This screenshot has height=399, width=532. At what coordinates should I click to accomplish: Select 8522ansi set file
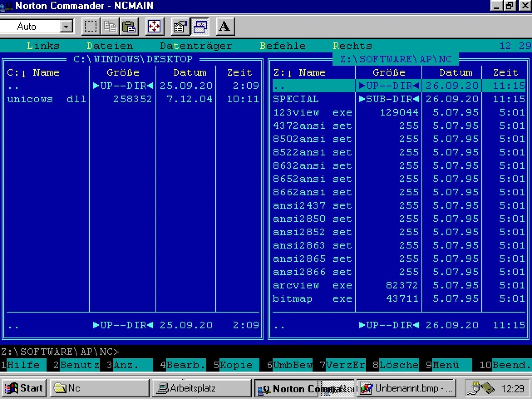(x=399, y=152)
